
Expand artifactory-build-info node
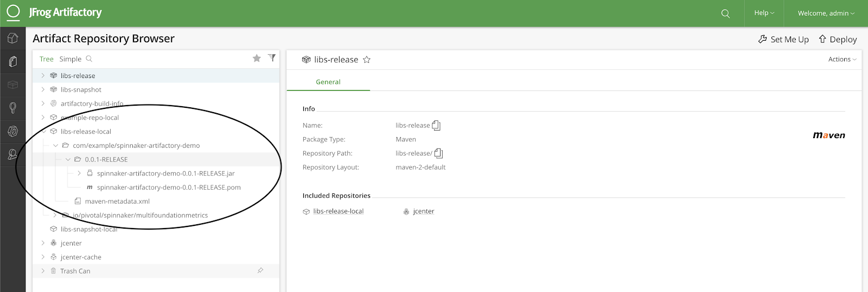[x=43, y=103]
